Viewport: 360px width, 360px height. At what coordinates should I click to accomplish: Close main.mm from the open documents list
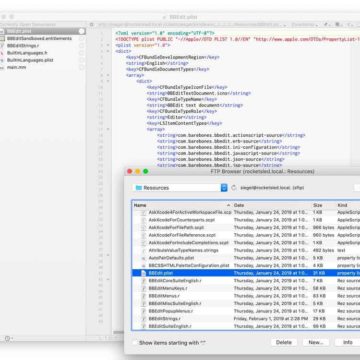tap(82, 67)
